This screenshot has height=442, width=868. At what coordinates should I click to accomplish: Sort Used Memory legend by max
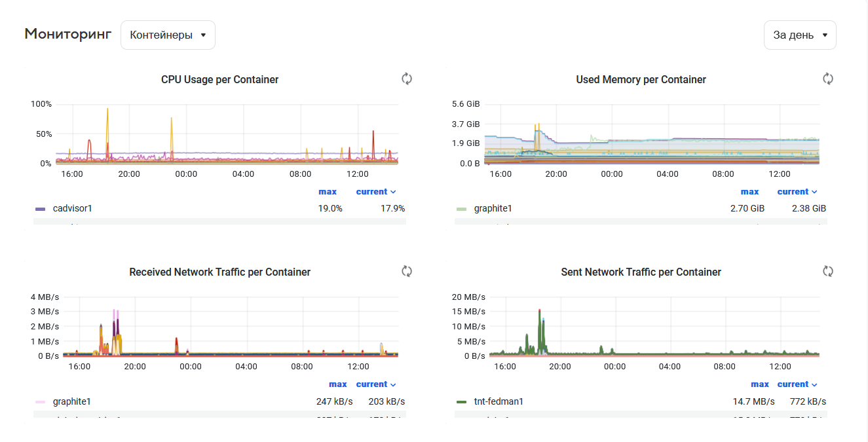point(749,192)
